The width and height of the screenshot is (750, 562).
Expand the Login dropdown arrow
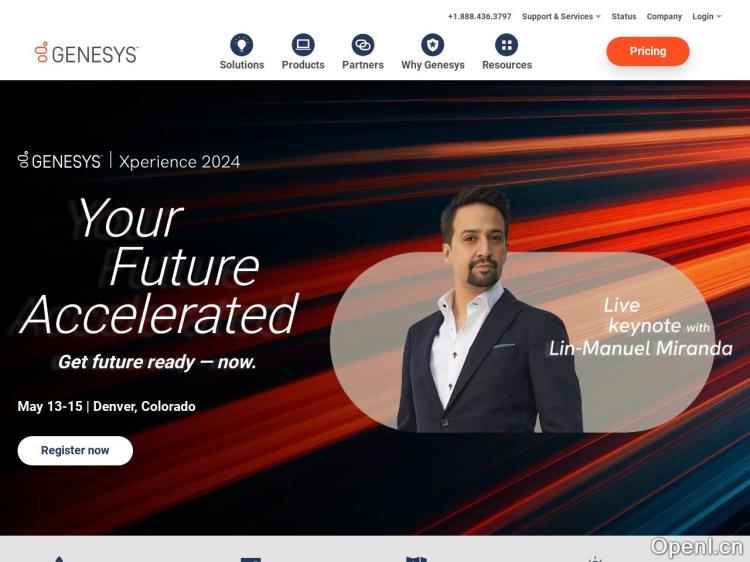(718, 17)
